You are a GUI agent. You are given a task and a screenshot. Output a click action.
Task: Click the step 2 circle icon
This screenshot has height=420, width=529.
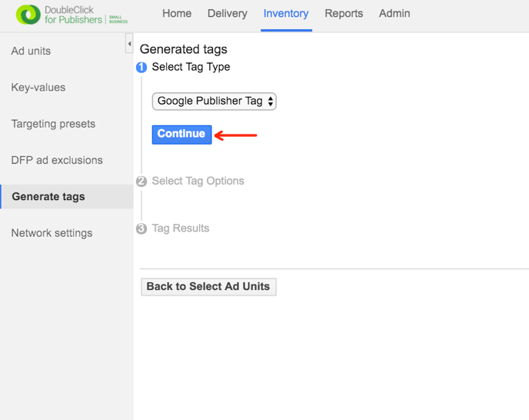(141, 182)
